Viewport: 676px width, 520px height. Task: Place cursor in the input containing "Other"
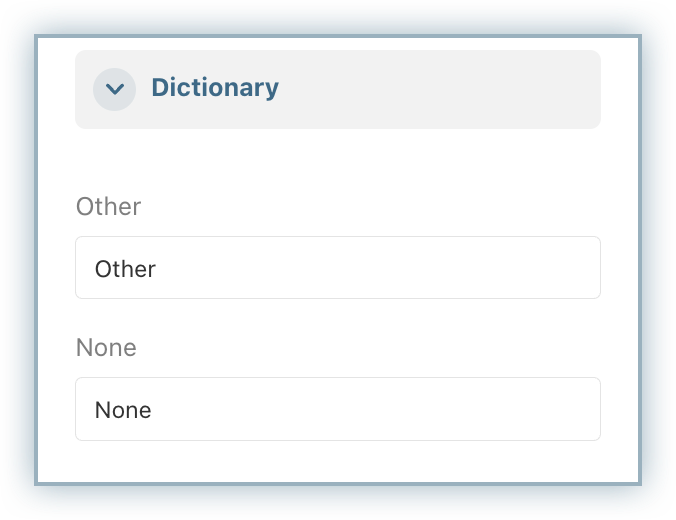[337, 268]
